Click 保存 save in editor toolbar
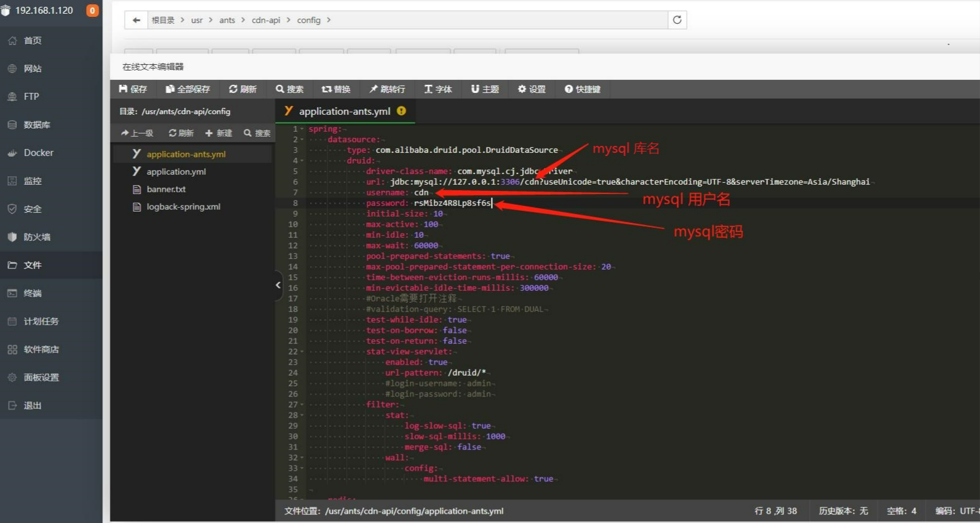Viewport: 980px width, 523px height. point(133,89)
